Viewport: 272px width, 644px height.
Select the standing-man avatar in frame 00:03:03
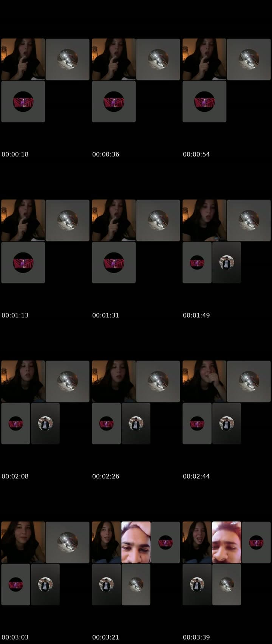click(45, 585)
